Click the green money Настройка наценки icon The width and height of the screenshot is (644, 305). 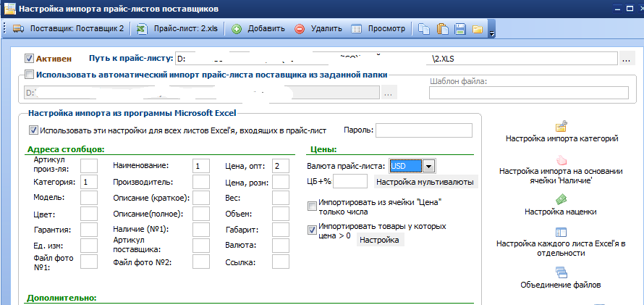point(561,200)
